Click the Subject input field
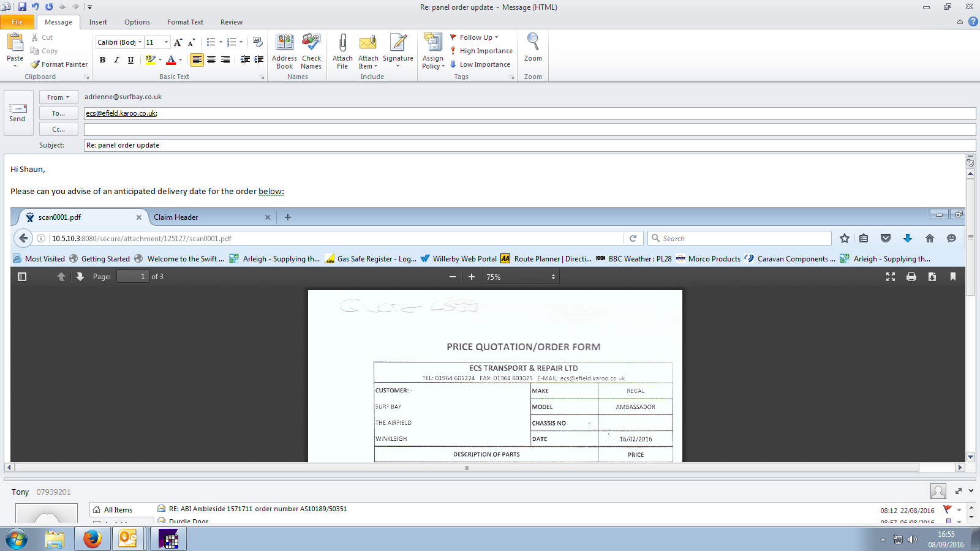This screenshot has width=980, height=551. click(x=529, y=145)
